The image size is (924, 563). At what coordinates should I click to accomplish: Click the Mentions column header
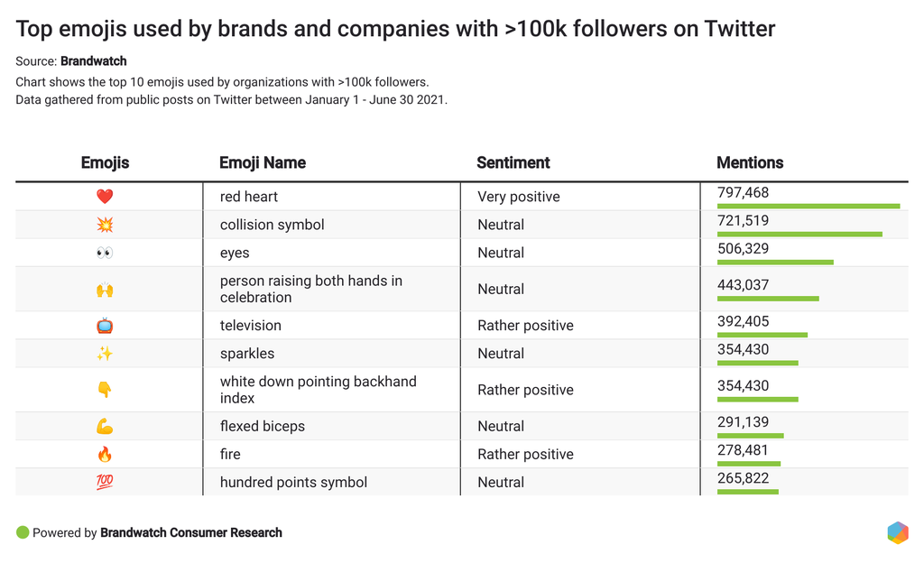pos(750,163)
